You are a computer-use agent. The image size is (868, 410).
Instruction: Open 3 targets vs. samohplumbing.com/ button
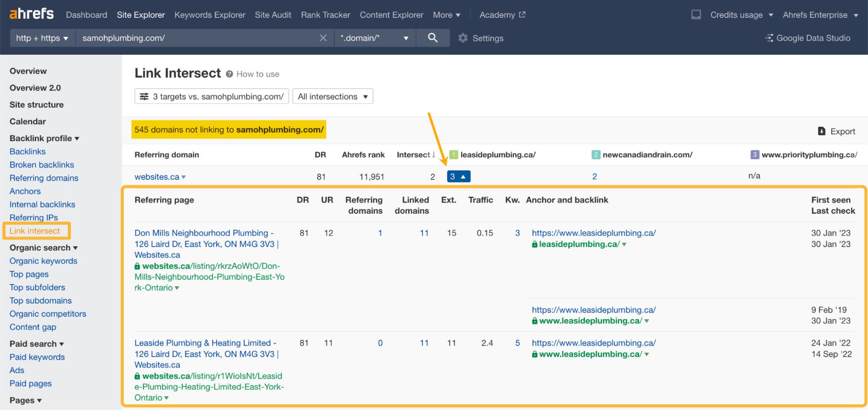point(211,96)
